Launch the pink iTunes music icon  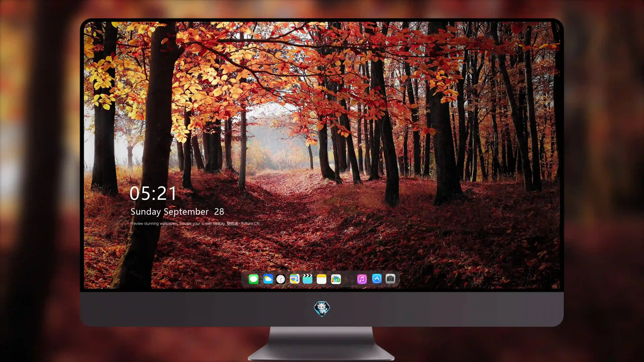point(362,279)
